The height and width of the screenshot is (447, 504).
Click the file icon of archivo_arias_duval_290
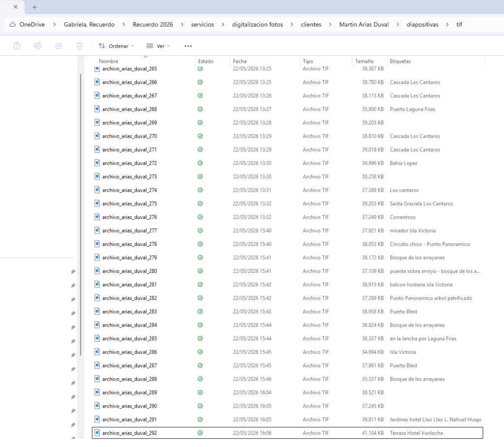pyautogui.click(x=97, y=406)
